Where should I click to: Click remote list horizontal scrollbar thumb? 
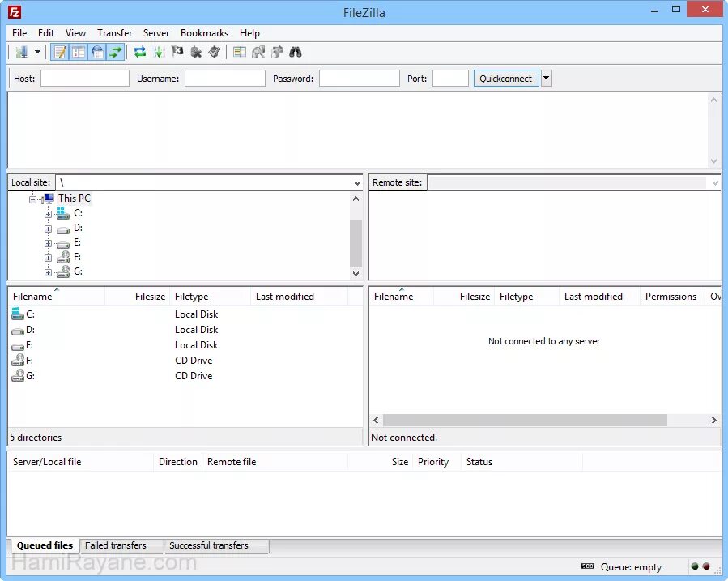tap(525, 421)
